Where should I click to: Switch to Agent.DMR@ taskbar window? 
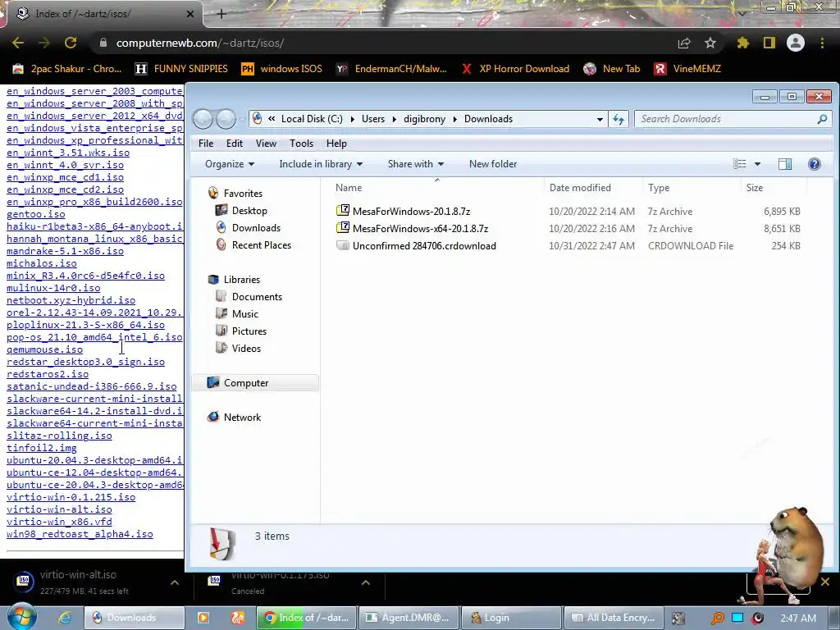409,618
